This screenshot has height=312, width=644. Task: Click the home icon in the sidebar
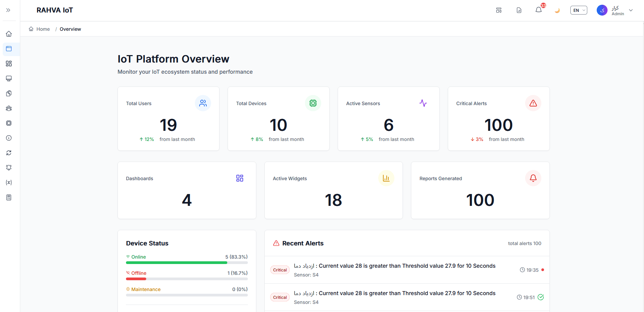tap(9, 34)
